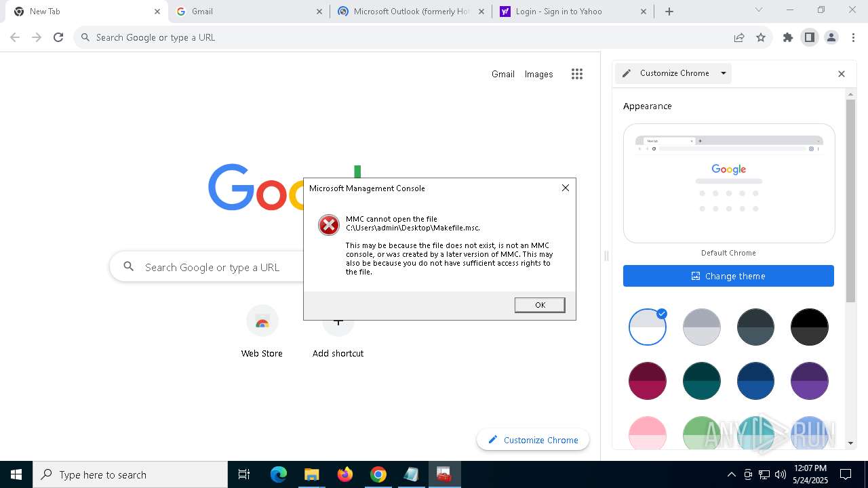Launch Firefox from the taskbar
The width and height of the screenshot is (868, 488).
[345, 474]
